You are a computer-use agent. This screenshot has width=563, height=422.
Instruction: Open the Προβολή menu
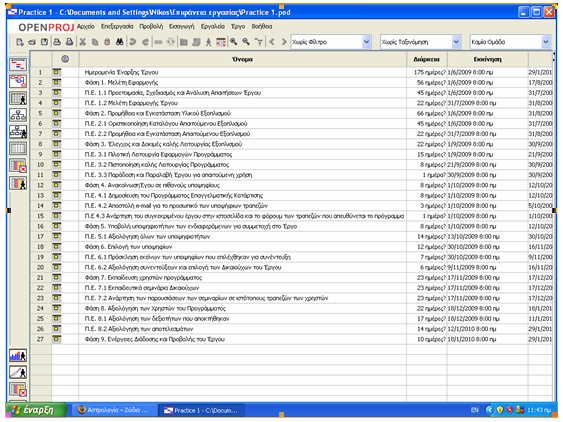[x=151, y=26]
